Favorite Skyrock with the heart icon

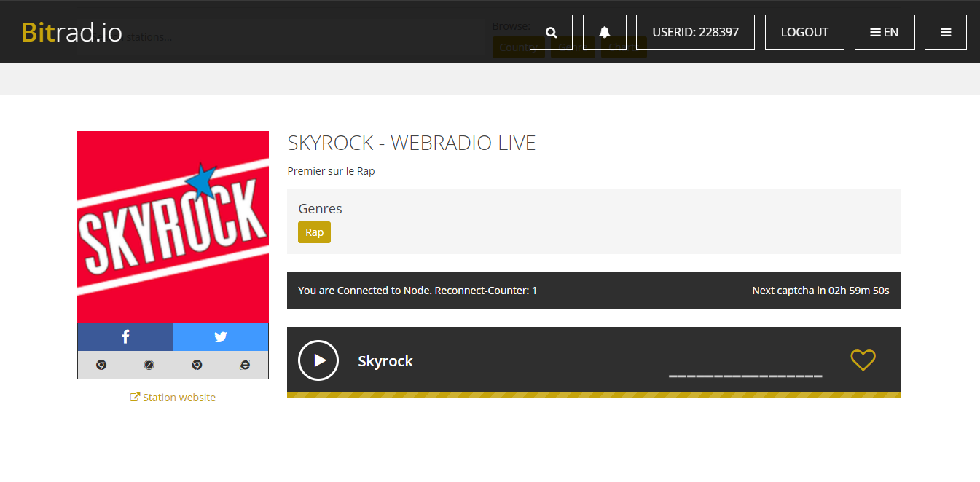[863, 360]
